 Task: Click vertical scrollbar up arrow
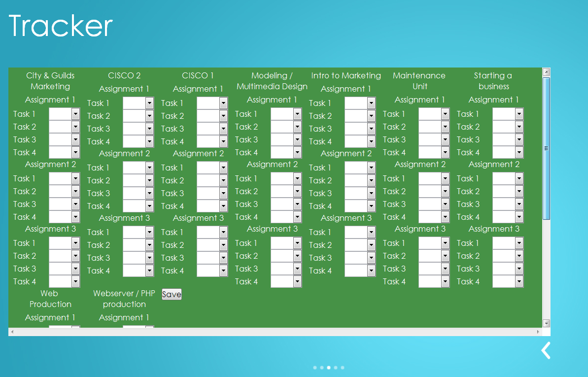point(547,72)
